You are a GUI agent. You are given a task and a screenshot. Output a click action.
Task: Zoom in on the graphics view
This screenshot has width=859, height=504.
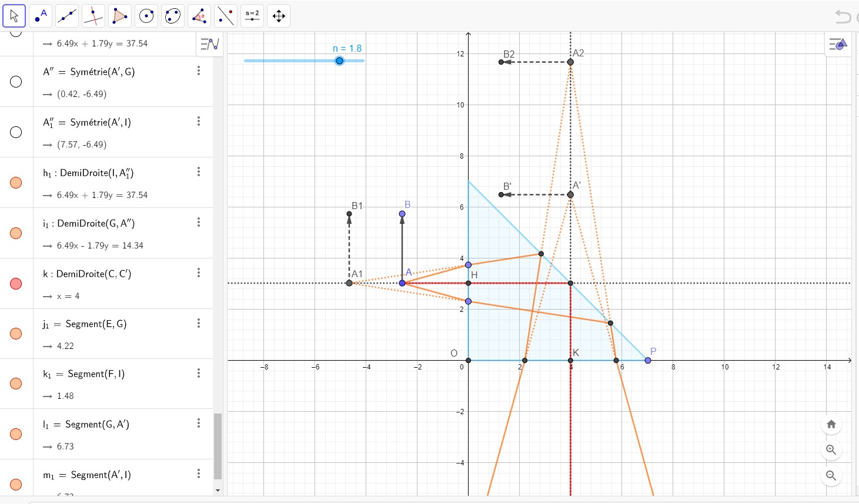pos(831,450)
